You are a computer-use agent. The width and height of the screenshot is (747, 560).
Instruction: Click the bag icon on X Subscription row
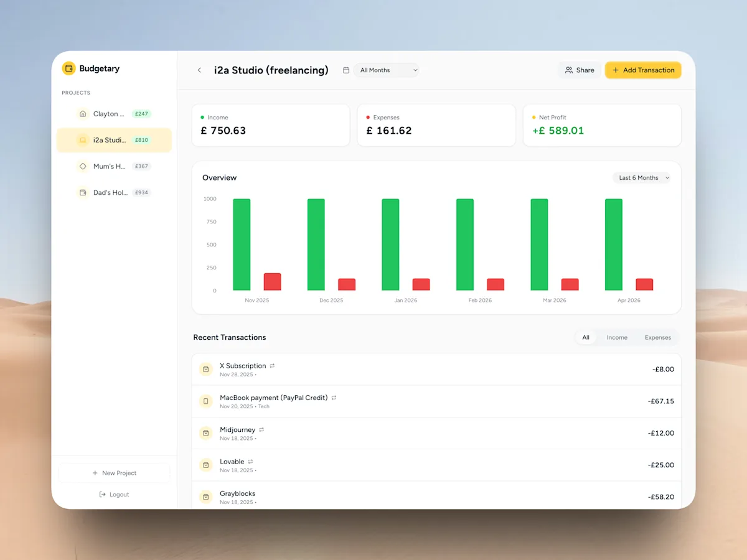pos(206,370)
